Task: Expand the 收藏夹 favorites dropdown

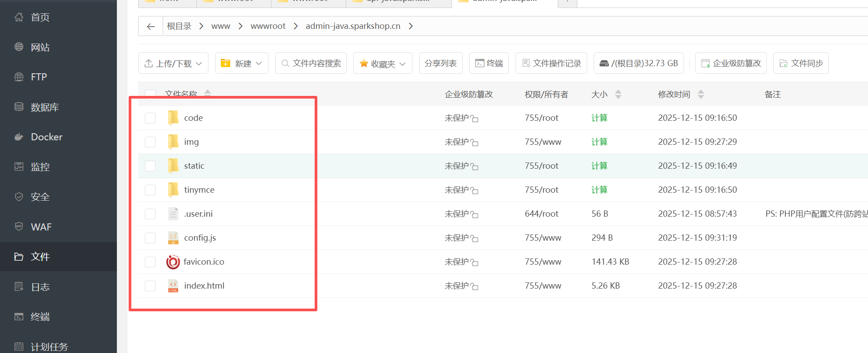Action: point(383,63)
